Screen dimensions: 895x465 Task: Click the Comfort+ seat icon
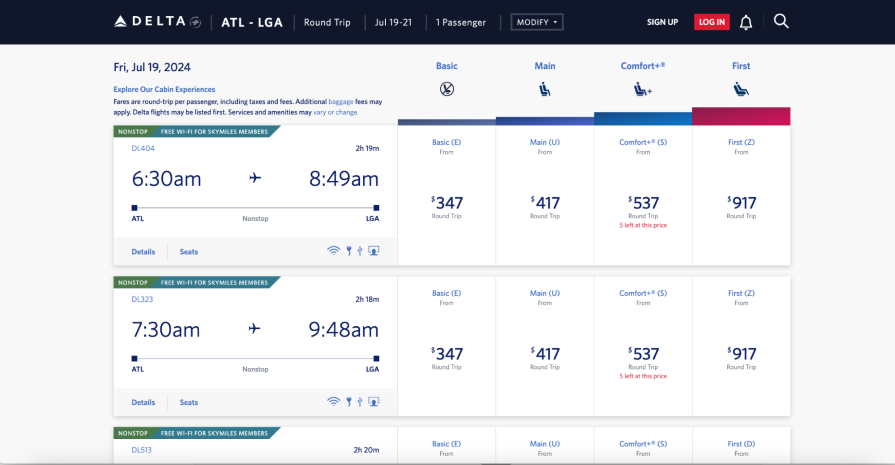point(643,90)
